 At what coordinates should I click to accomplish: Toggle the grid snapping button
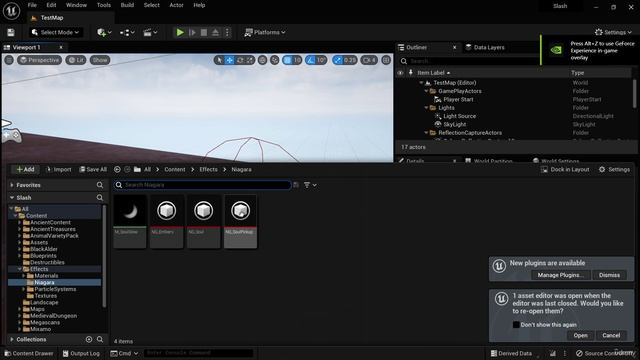(x=287, y=60)
